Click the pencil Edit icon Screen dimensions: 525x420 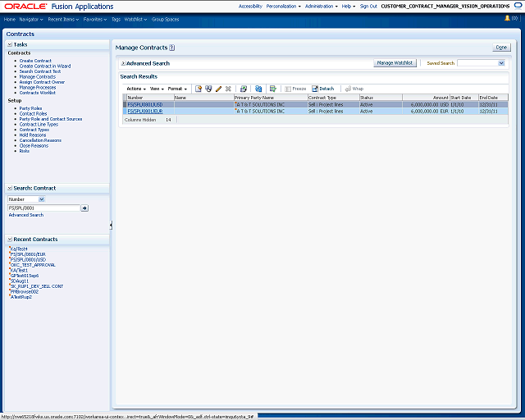pos(218,89)
